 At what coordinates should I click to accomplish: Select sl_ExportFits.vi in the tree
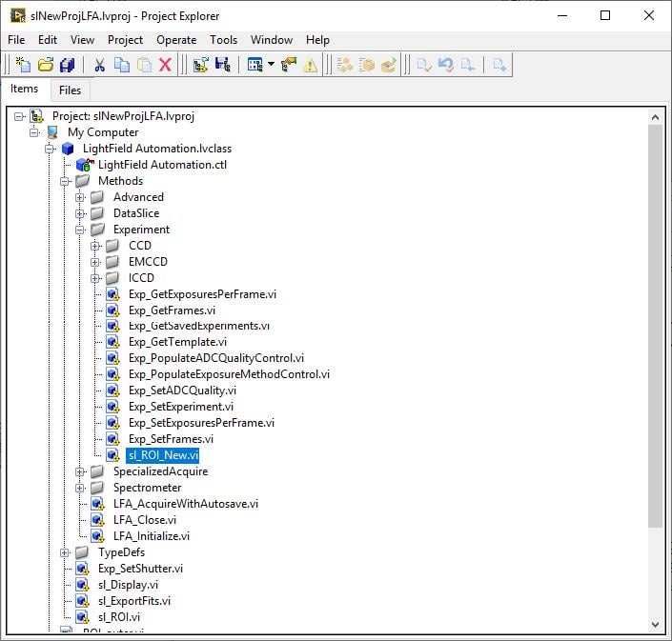134,601
